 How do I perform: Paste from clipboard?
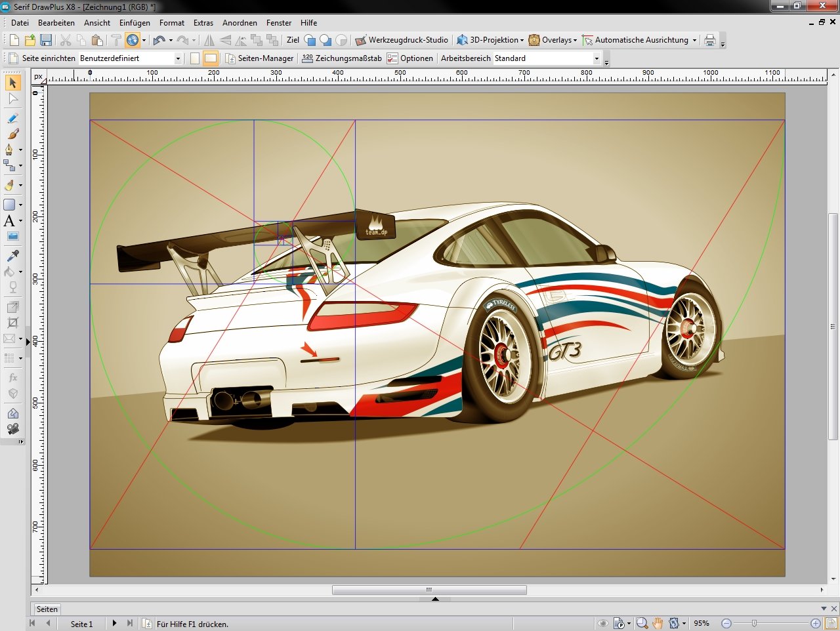tap(97, 40)
